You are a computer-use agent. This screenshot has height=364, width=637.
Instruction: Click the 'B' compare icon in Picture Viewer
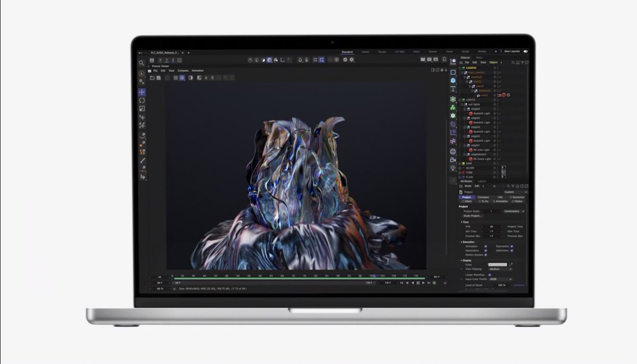(x=212, y=78)
